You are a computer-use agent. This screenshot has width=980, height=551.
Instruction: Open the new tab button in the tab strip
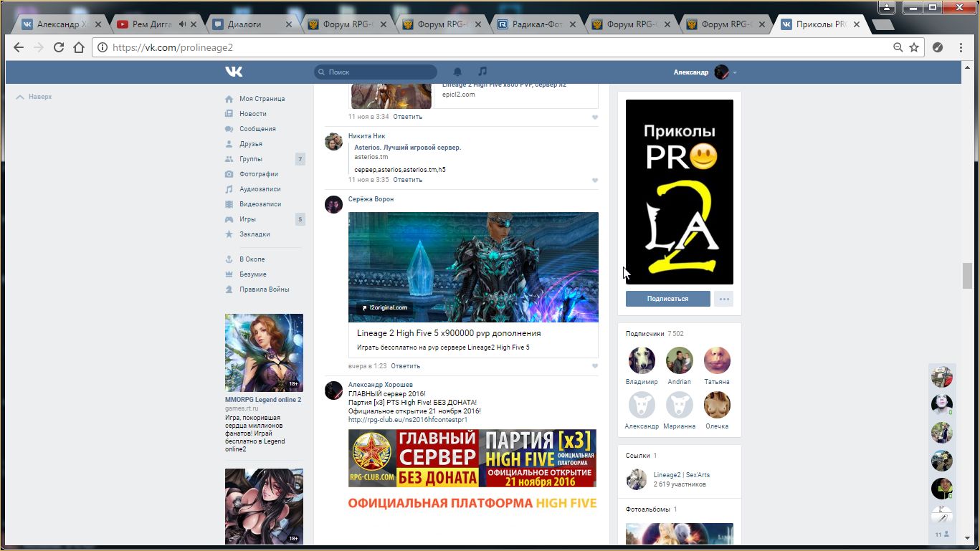pos(883,25)
